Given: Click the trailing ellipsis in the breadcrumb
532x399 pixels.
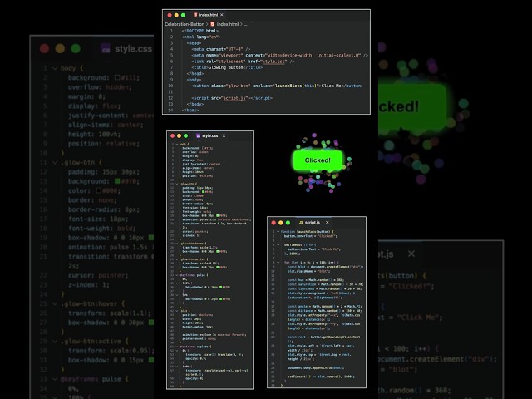Looking at the screenshot, I should [x=246, y=24].
